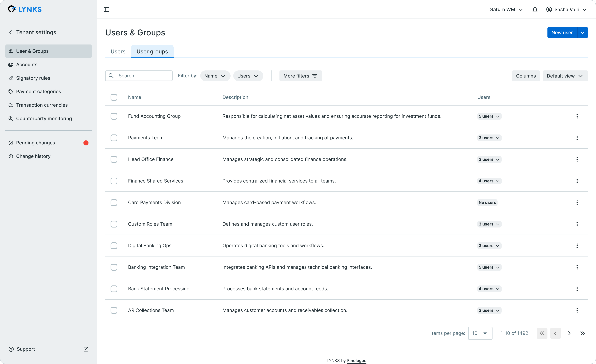The image size is (596, 364).
Task: Select all rows with header checkbox
Action: coord(114,97)
